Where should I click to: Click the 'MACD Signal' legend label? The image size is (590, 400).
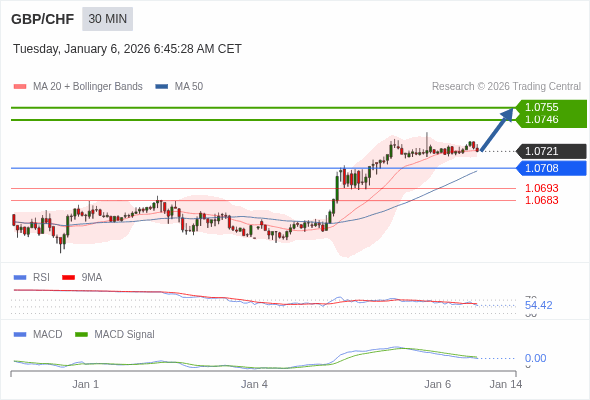(124, 335)
